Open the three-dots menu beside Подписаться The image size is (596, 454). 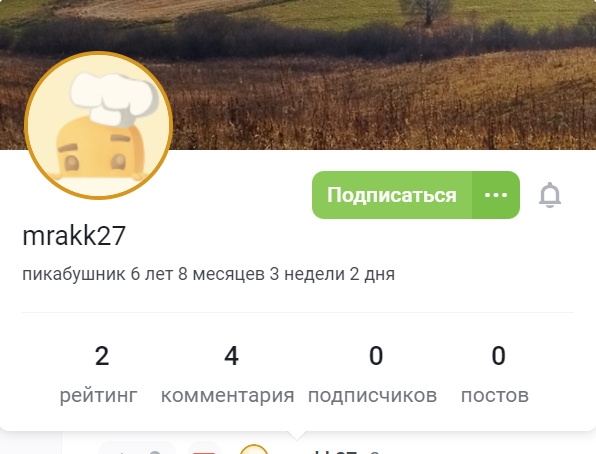point(496,195)
